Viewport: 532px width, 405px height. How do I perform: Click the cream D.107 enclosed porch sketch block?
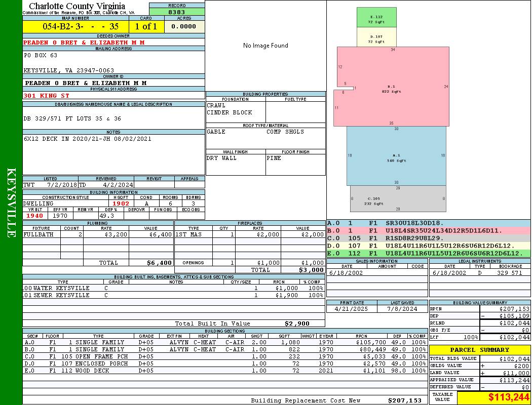(x=376, y=37)
